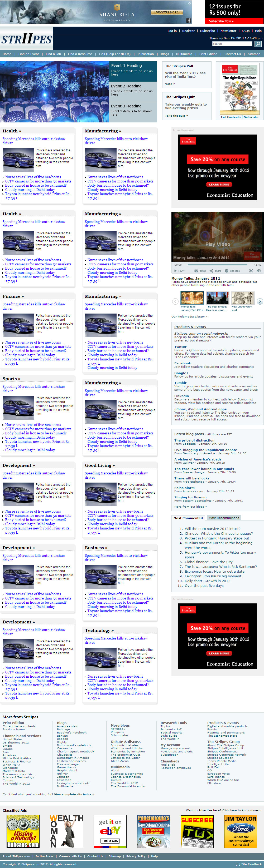Open Our Multimedia Library link

(x=189, y=316)
